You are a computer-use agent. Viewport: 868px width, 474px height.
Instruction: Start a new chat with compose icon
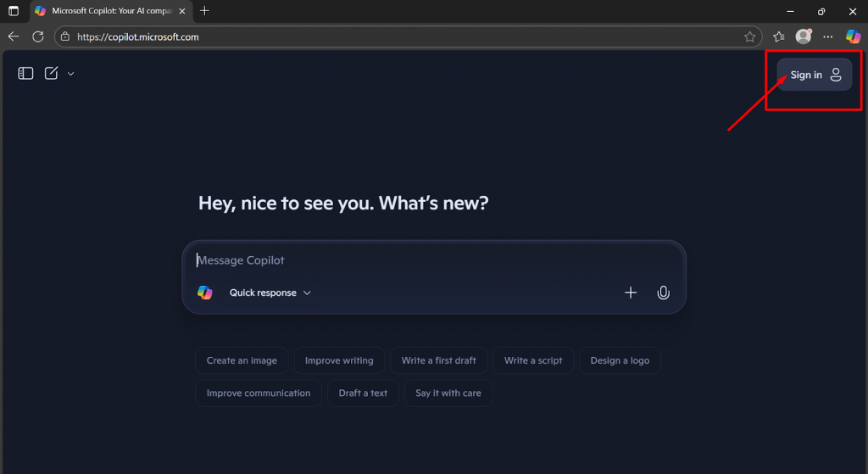51,73
